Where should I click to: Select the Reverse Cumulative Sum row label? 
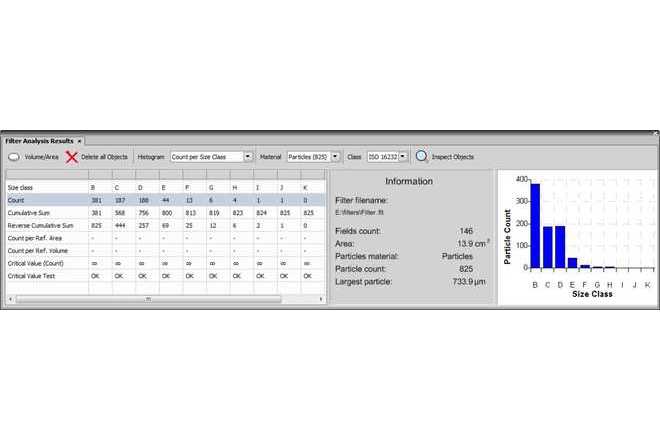coord(40,226)
